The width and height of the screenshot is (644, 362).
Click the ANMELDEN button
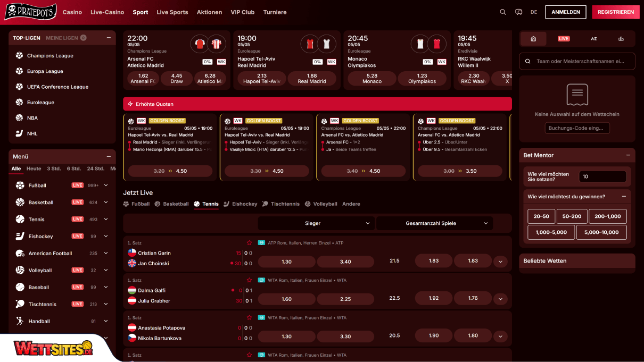pos(566,12)
